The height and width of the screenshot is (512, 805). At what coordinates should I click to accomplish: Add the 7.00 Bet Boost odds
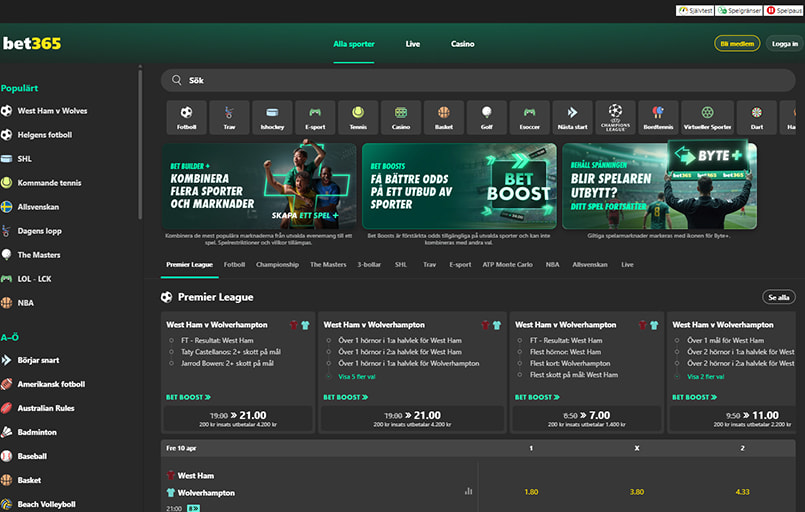(586, 419)
